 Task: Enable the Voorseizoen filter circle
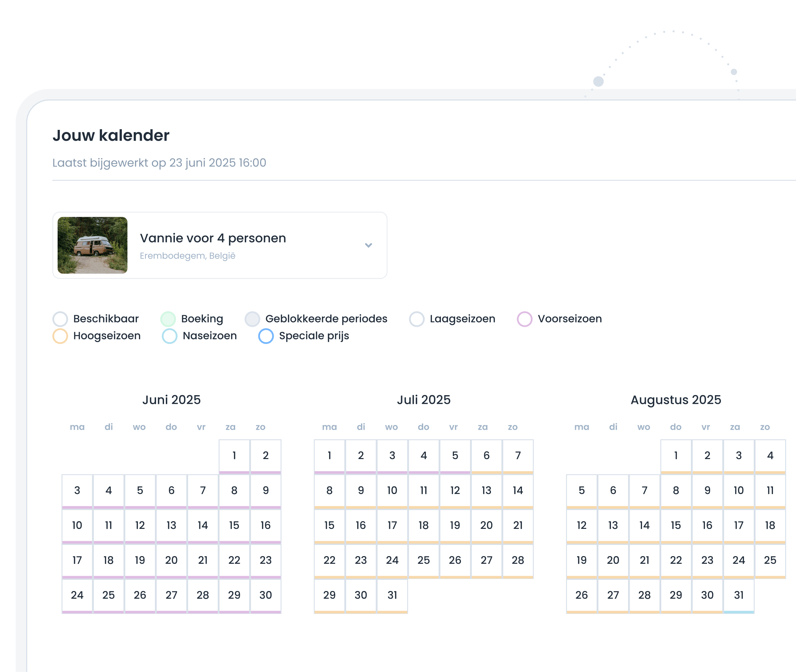[x=526, y=318]
